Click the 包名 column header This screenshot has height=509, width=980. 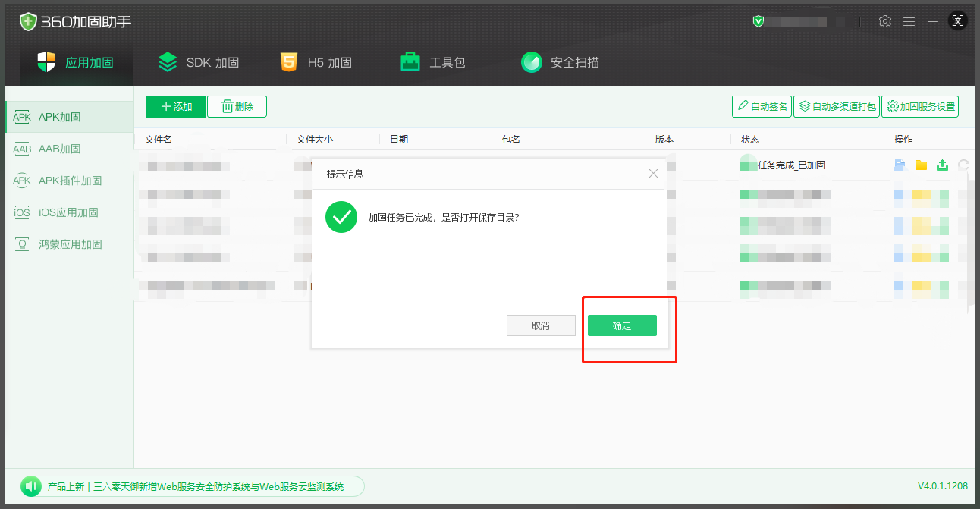pyautogui.click(x=511, y=140)
